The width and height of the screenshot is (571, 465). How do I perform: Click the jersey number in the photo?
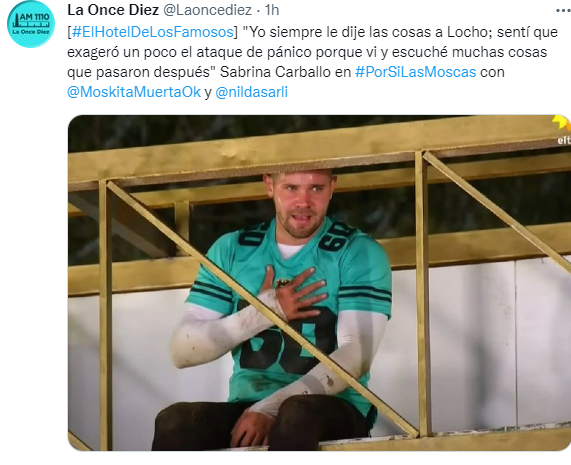point(287,341)
